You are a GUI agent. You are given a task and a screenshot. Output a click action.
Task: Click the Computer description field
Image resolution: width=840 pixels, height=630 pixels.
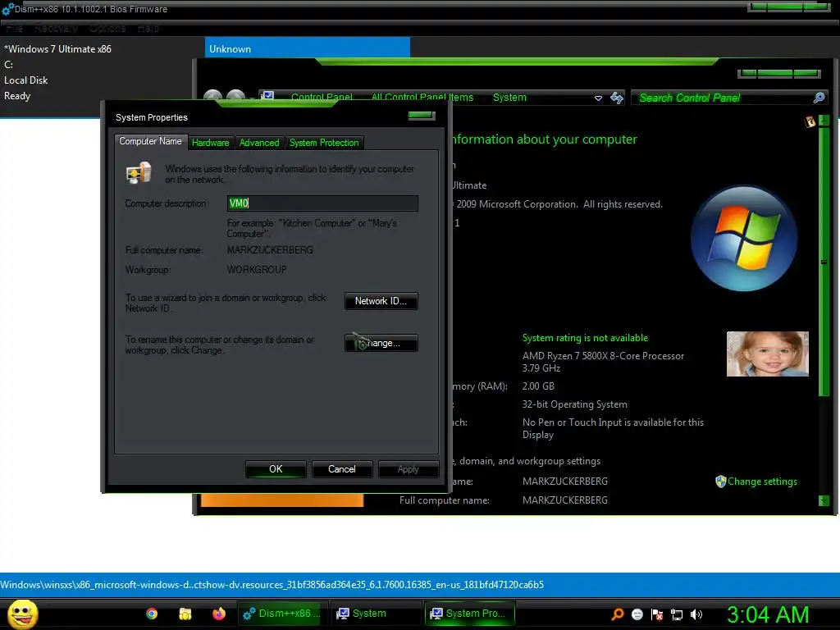(x=322, y=203)
